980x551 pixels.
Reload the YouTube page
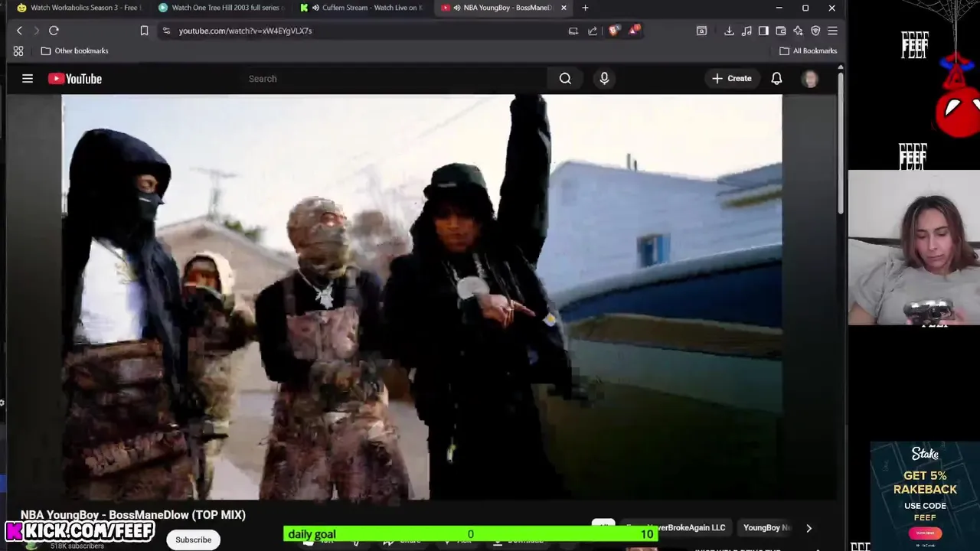pyautogui.click(x=54, y=31)
